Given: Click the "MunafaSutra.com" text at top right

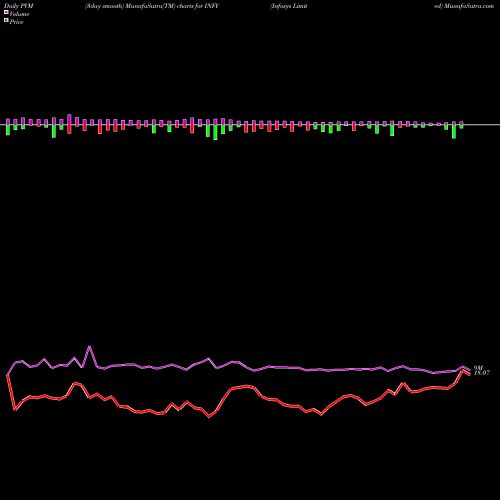Looking at the screenshot, I should [469, 6].
